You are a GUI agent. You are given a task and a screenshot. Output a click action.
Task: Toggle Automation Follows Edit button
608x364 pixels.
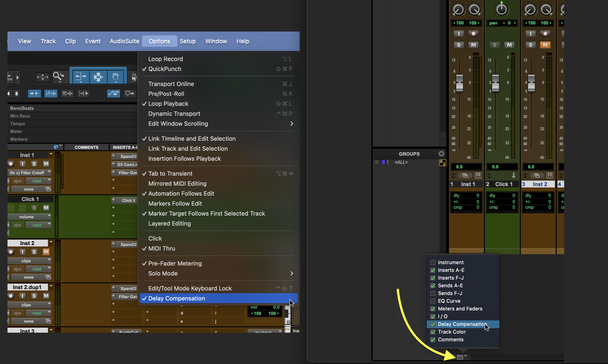click(x=113, y=93)
